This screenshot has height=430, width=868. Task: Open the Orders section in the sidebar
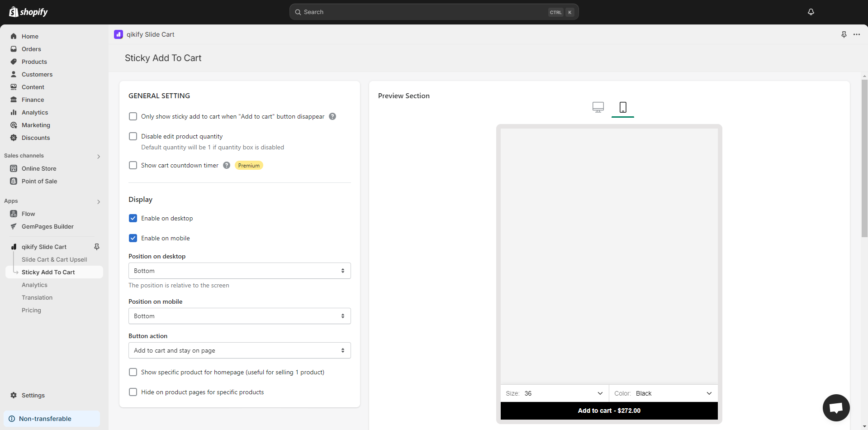31,49
